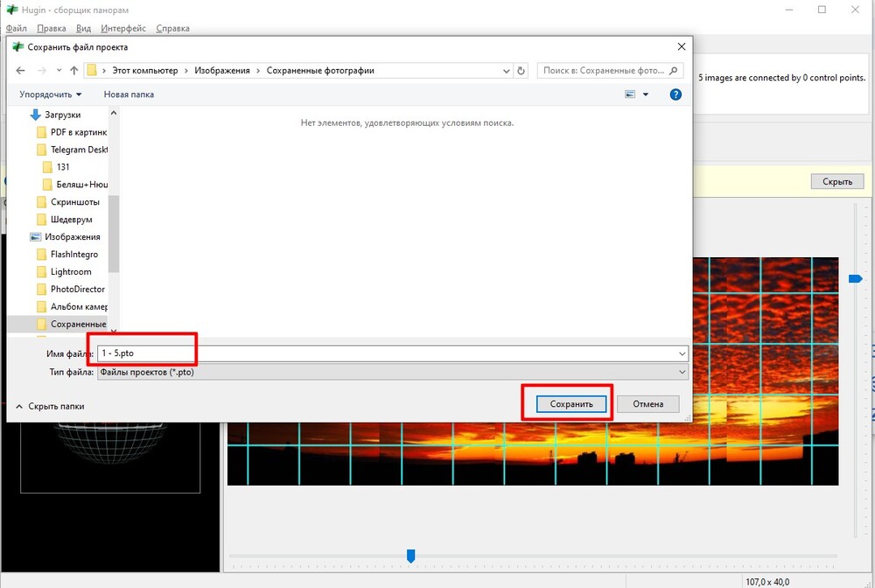Image resolution: width=875 pixels, height=588 pixels.
Task: Open the file type dropdown
Action: point(682,373)
